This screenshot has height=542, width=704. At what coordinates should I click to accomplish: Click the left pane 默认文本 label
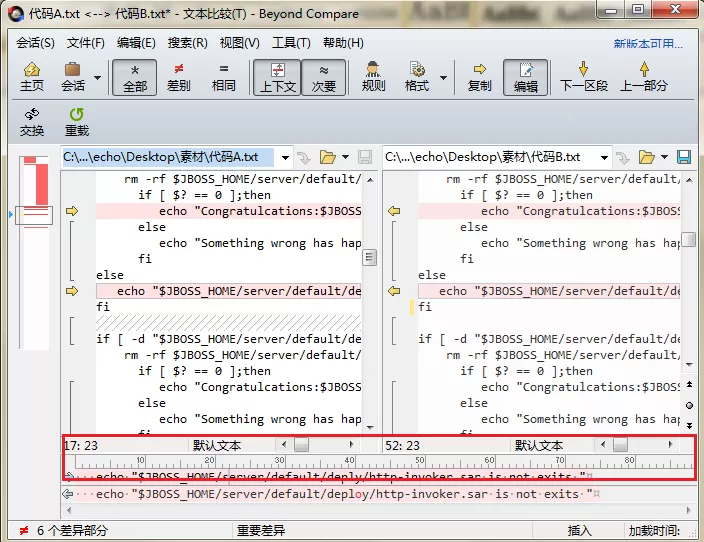217,445
